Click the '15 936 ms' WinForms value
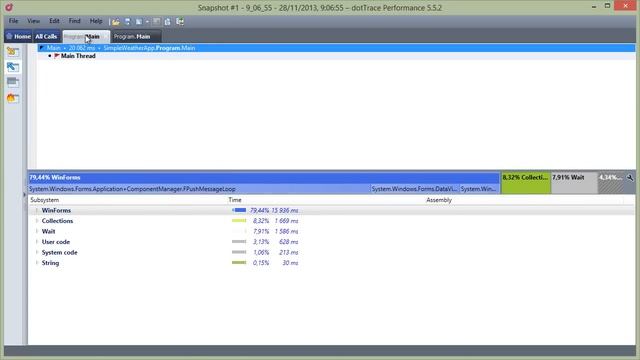The height and width of the screenshot is (360, 640). coord(285,211)
